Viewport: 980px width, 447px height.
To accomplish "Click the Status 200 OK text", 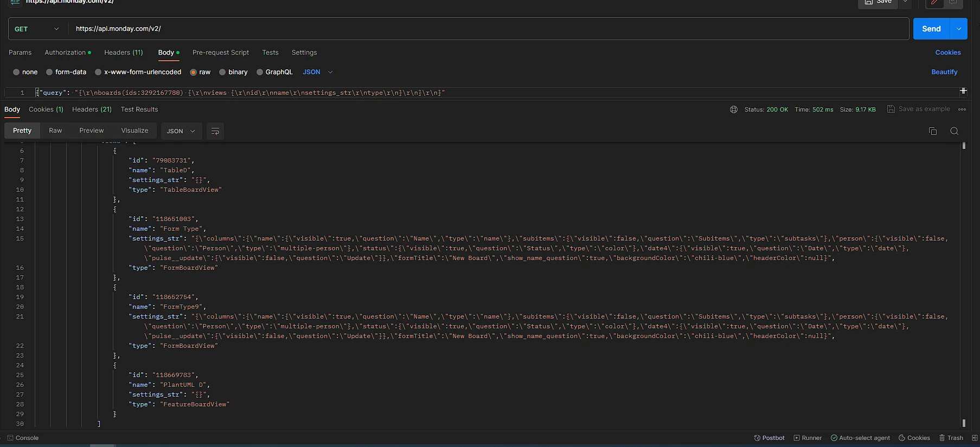I will tap(766, 109).
